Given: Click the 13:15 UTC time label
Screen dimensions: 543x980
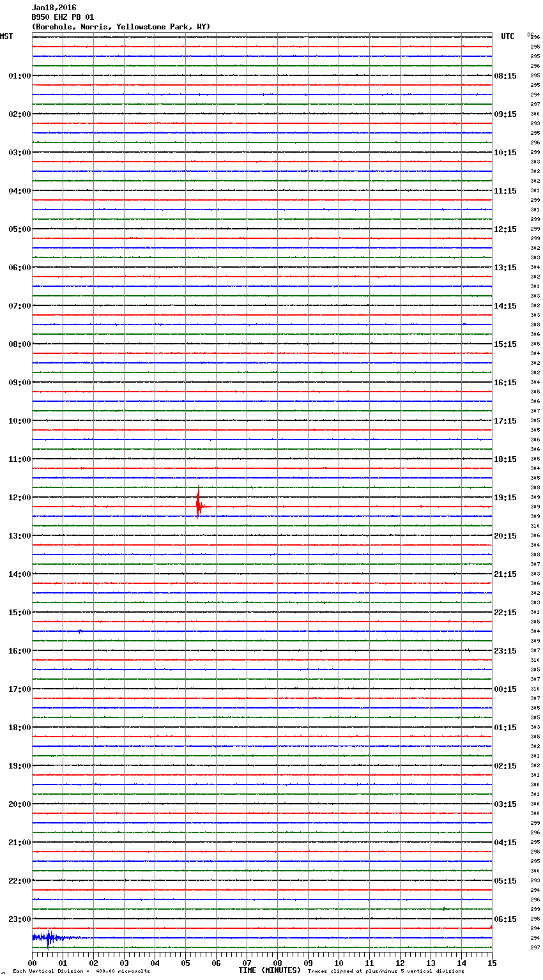Looking at the screenshot, I should [505, 268].
